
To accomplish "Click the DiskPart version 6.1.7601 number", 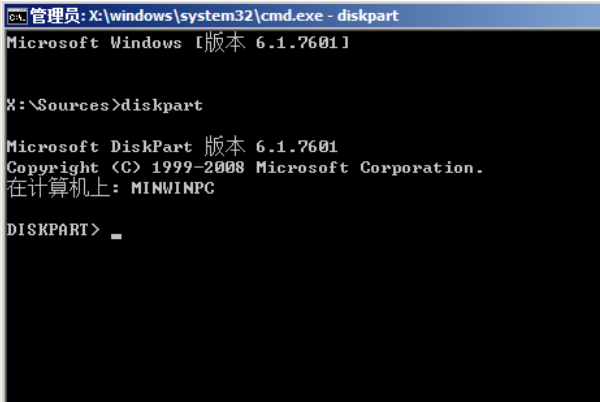I will 295,147.
